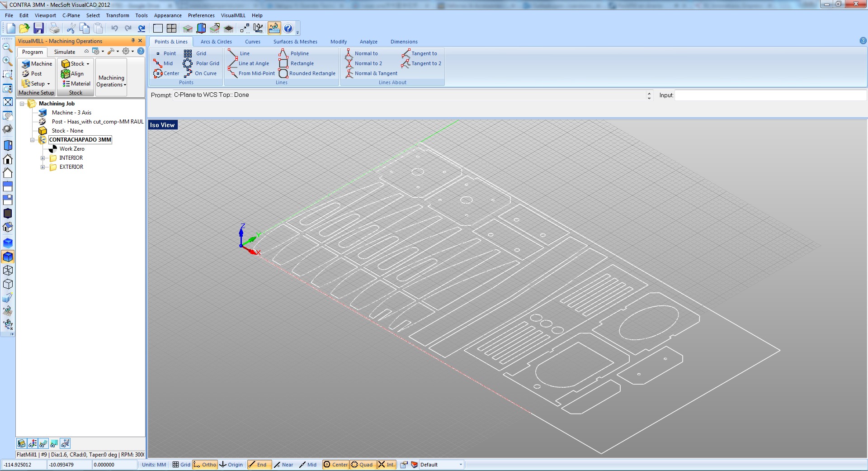868x471 pixels.
Task: Expand the INTERIOR folder in tree
Action: pos(43,158)
